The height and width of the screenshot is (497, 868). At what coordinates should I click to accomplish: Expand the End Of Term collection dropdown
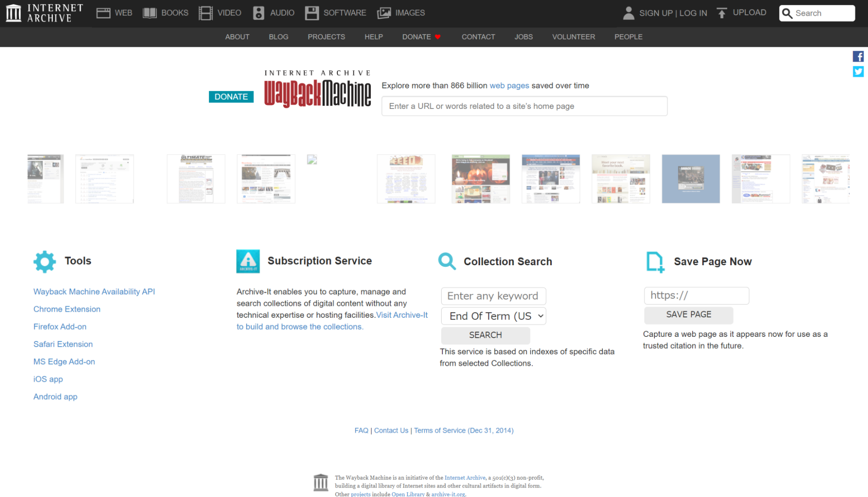(x=493, y=316)
